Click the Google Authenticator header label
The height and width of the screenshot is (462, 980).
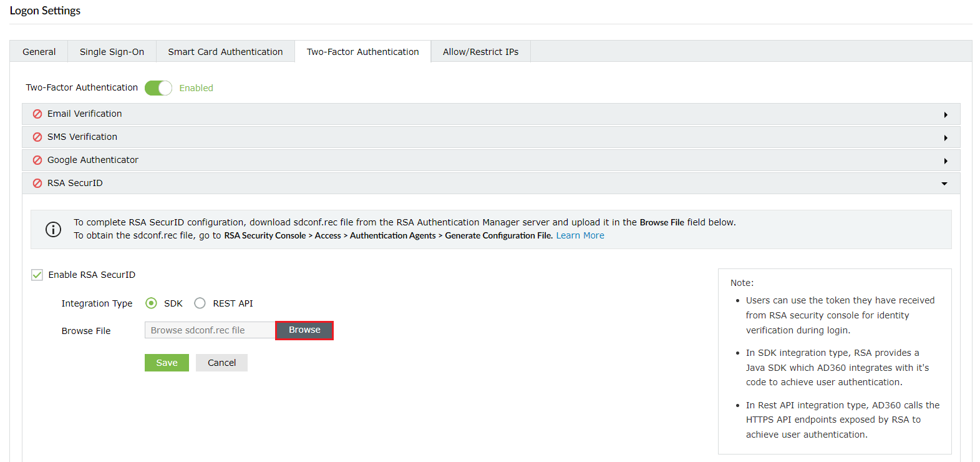[93, 160]
